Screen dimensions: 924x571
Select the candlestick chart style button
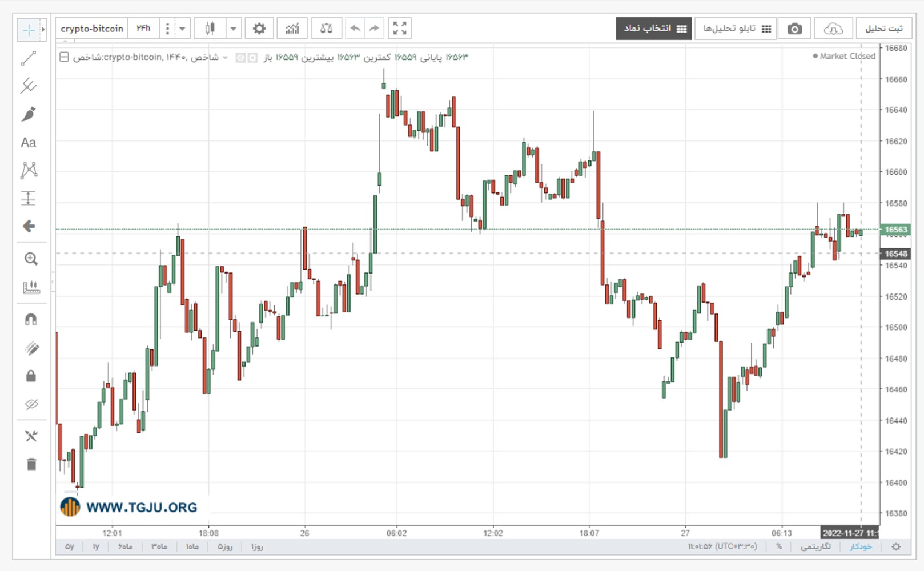click(x=210, y=29)
